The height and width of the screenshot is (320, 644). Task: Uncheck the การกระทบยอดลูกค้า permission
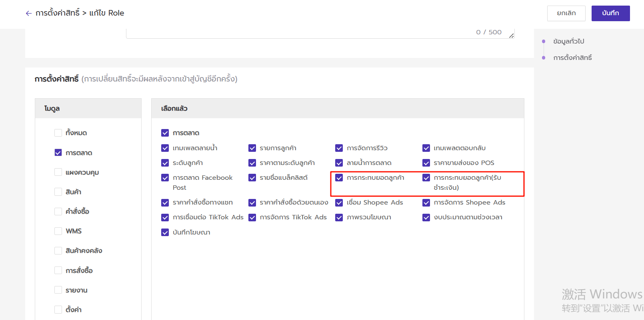pos(339,178)
